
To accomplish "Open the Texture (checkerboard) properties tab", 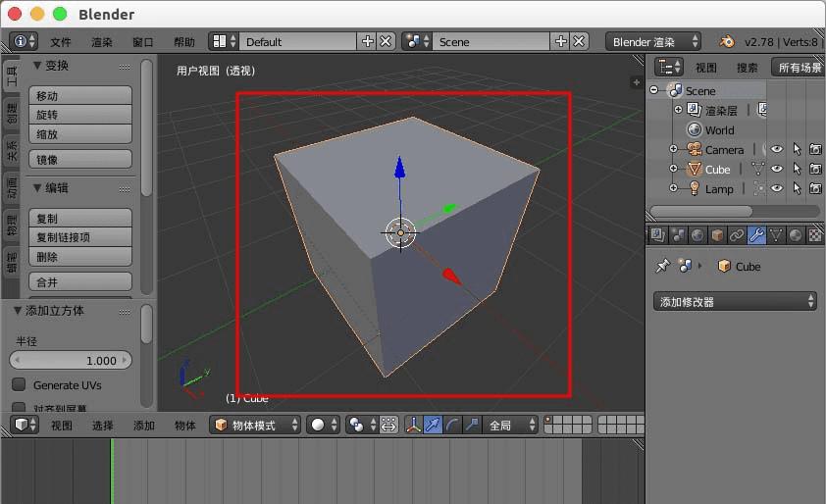I will (x=814, y=235).
